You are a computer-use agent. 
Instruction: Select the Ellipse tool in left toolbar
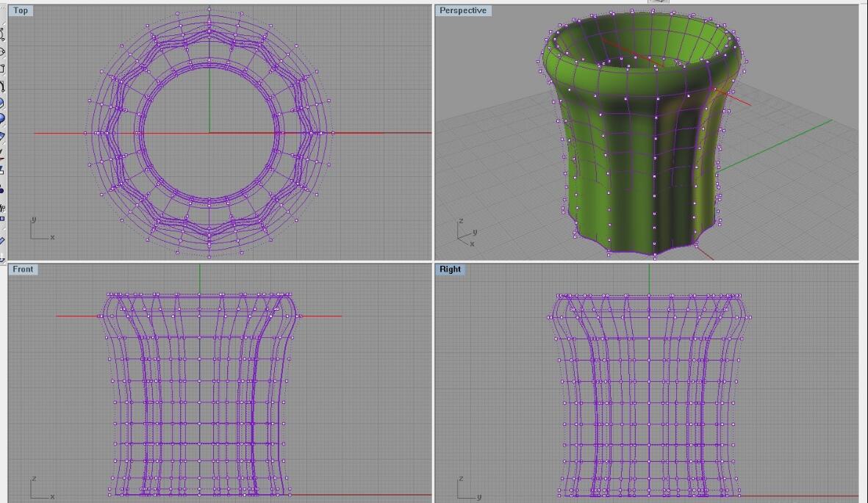pos(2,52)
